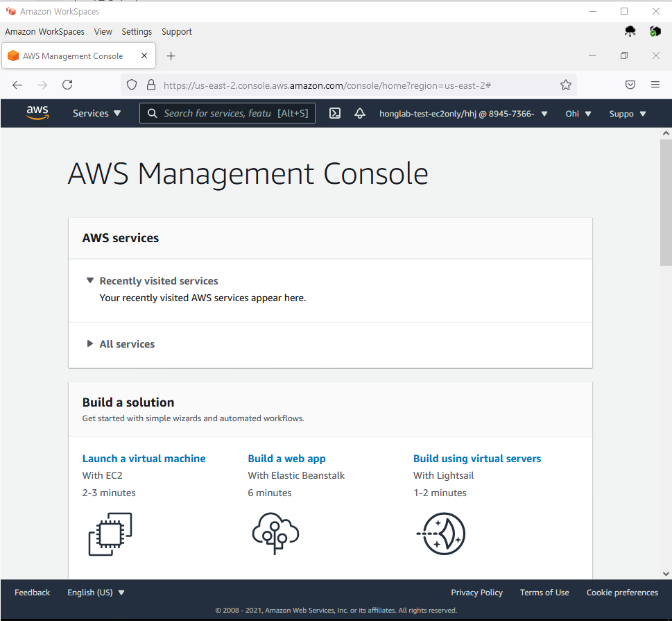Open the Privacy Policy link
The image size is (672, 621).
[x=476, y=593]
